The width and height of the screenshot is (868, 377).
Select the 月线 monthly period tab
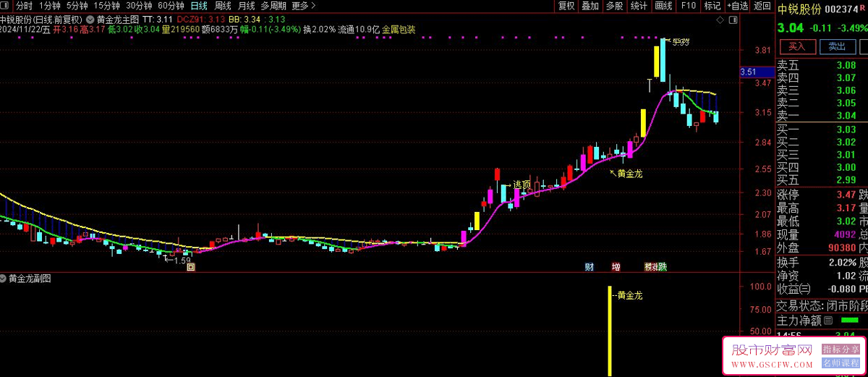[247, 6]
